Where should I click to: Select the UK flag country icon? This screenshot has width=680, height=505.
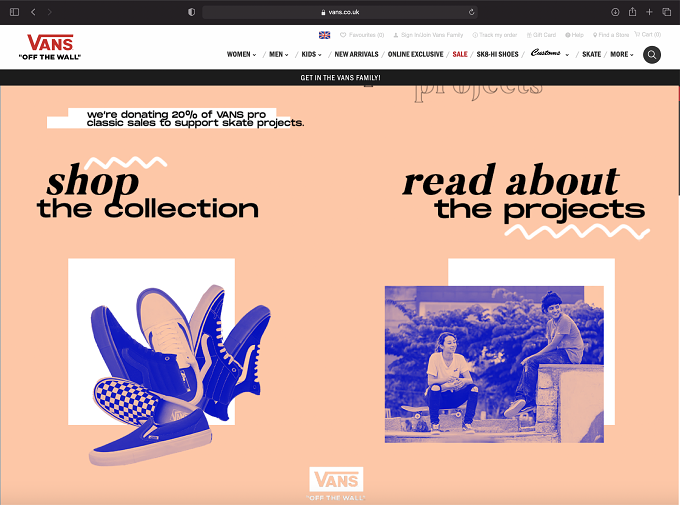[324, 35]
